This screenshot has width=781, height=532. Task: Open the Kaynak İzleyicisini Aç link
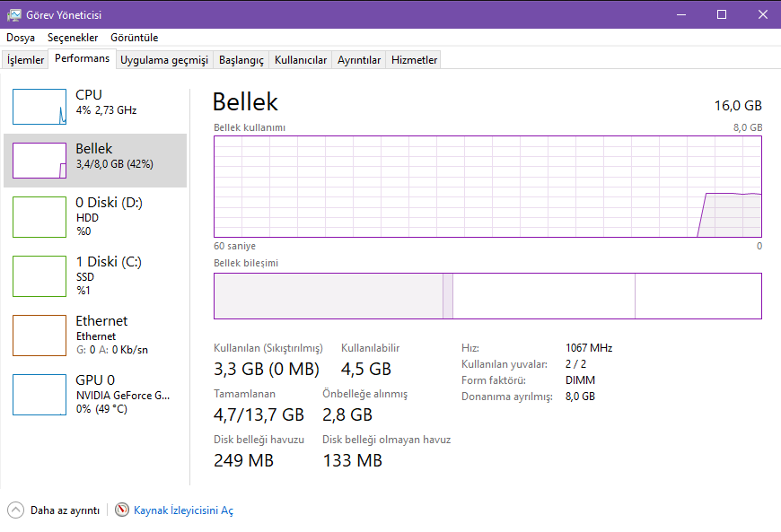click(183, 510)
